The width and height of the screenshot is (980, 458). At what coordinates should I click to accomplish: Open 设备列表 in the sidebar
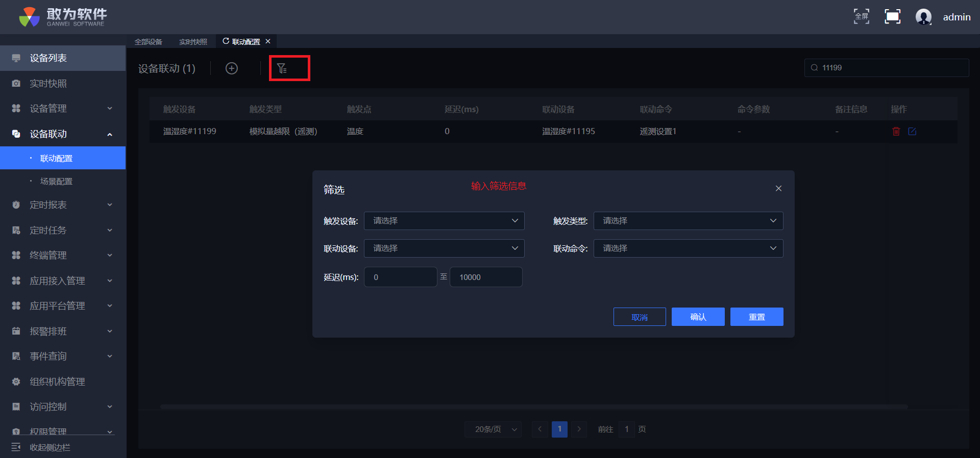pos(63,58)
